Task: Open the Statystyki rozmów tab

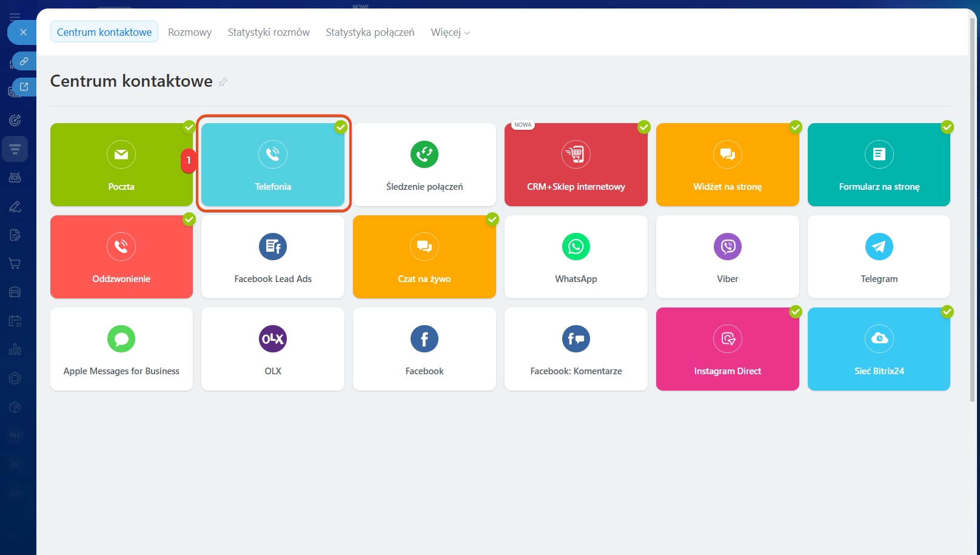Action: click(269, 32)
